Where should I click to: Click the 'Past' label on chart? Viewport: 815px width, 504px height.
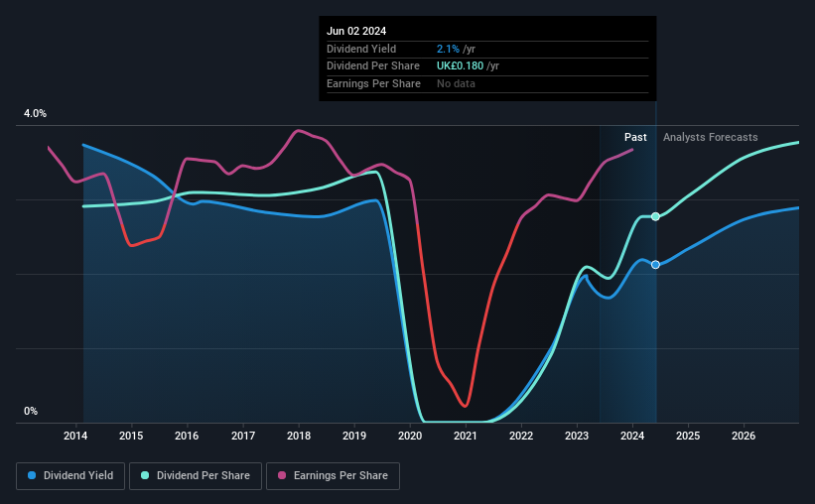(635, 137)
